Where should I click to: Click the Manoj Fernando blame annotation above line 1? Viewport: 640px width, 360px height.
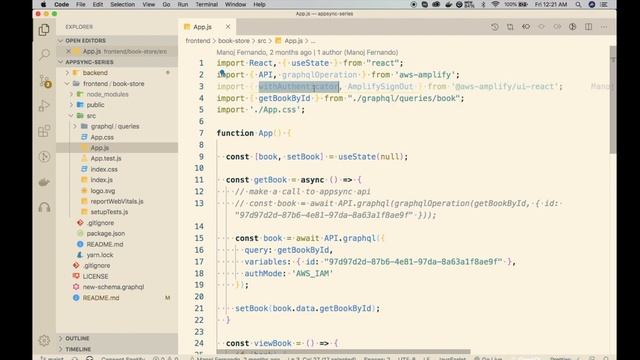click(x=307, y=52)
